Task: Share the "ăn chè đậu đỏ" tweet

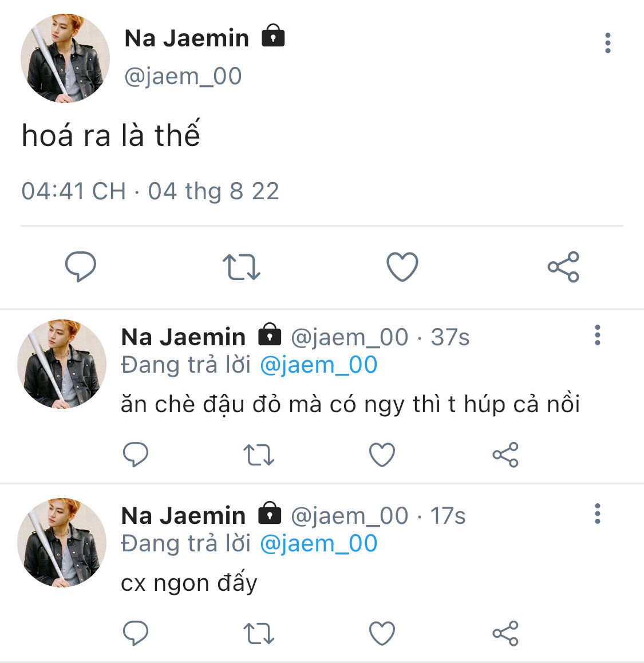Action: [x=505, y=455]
